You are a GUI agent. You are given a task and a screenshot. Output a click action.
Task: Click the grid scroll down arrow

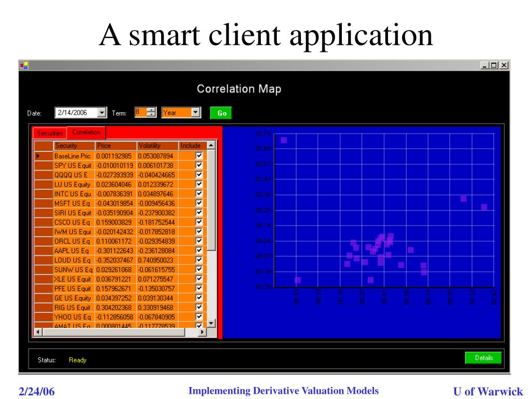(211, 323)
